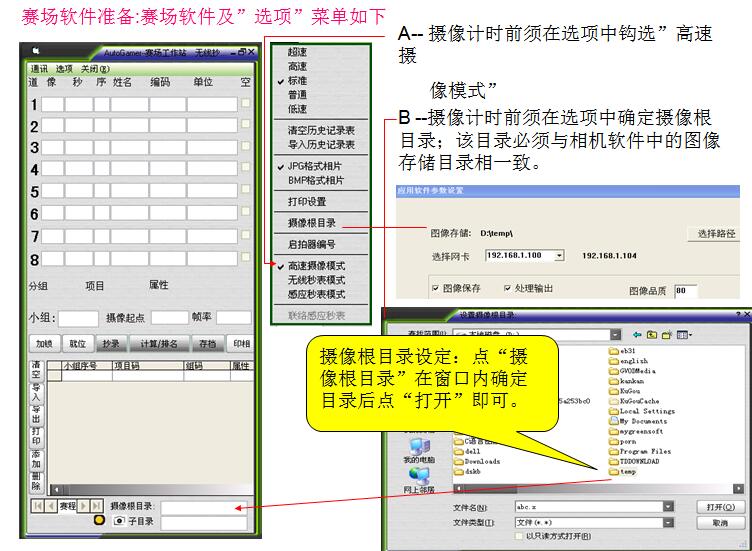Create a new folder in dialog
The image size is (752, 551).
point(667,335)
